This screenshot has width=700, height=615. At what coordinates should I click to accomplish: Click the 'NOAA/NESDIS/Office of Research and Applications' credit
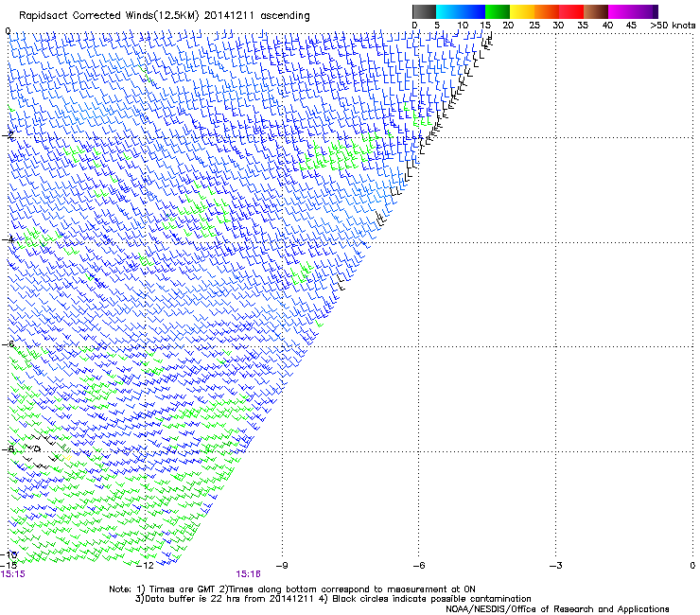(x=557, y=609)
